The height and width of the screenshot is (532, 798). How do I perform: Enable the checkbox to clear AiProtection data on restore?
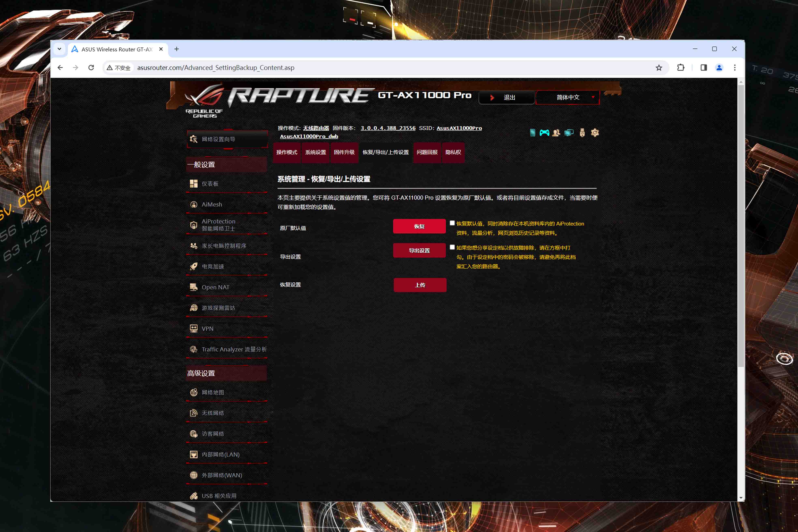coord(452,223)
